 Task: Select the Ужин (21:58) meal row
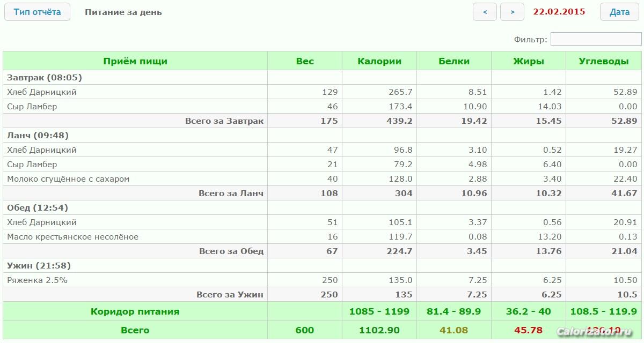point(39,266)
